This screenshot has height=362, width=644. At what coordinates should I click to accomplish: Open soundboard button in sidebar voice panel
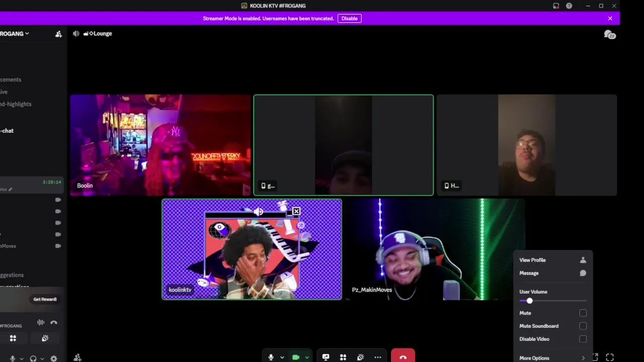45,338
